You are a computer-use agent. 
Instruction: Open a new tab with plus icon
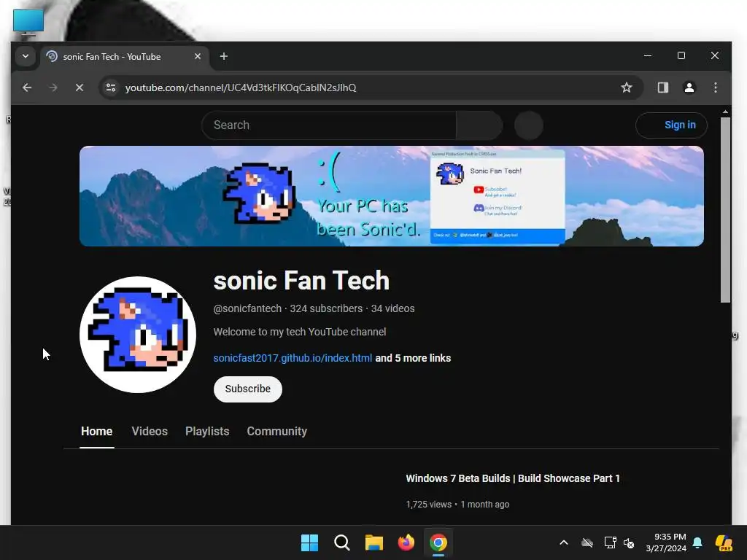pos(223,56)
